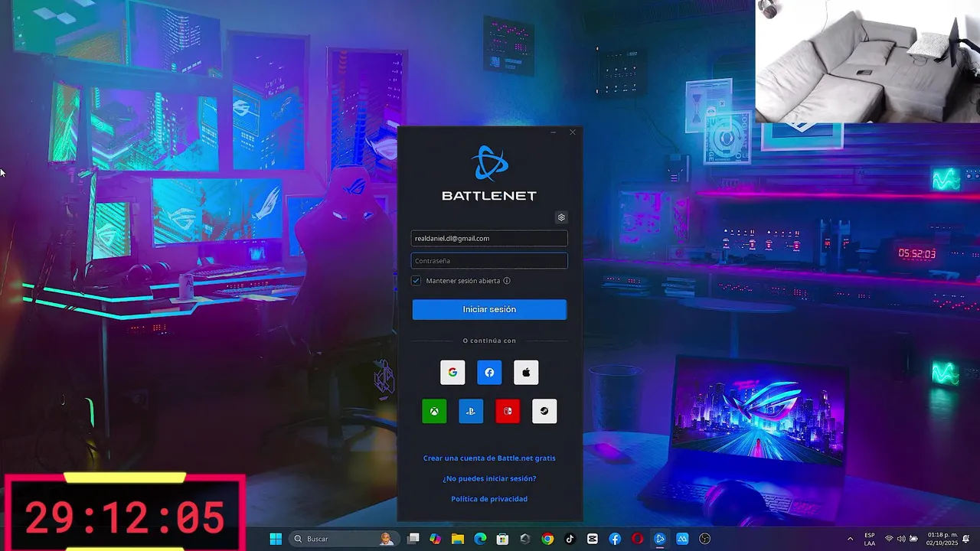Open volume speaker tray icon

coord(901,539)
